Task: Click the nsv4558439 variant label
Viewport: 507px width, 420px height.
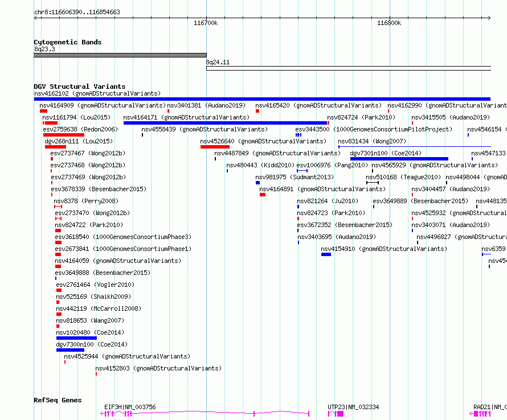Action: click(205, 129)
